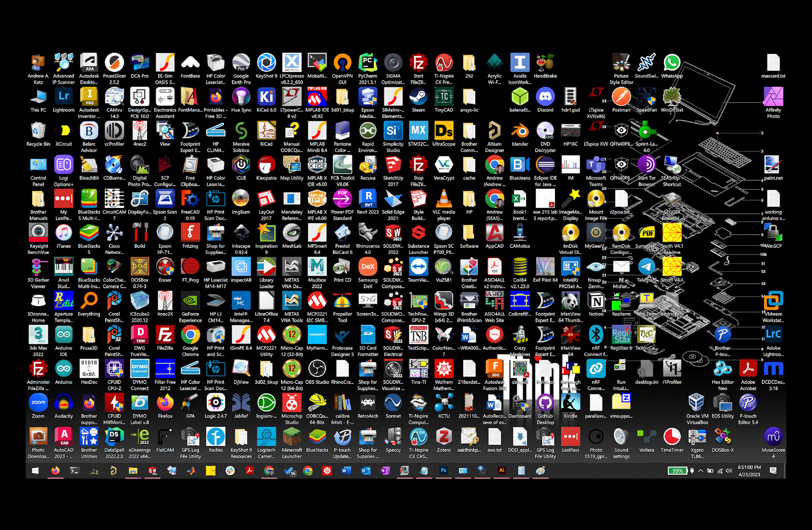The height and width of the screenshot is (530, 812).
Task: Open the TimeTimer shortcut
Action: coord(672,440)
